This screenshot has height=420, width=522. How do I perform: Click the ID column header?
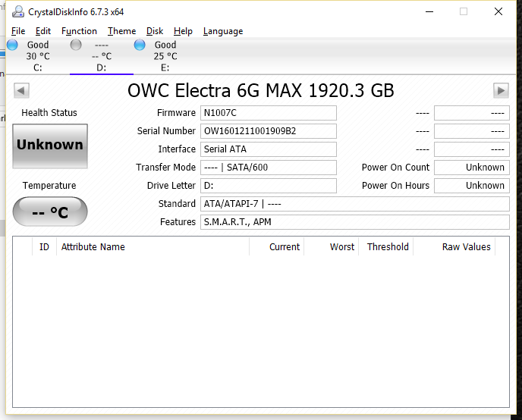[44, 246]
